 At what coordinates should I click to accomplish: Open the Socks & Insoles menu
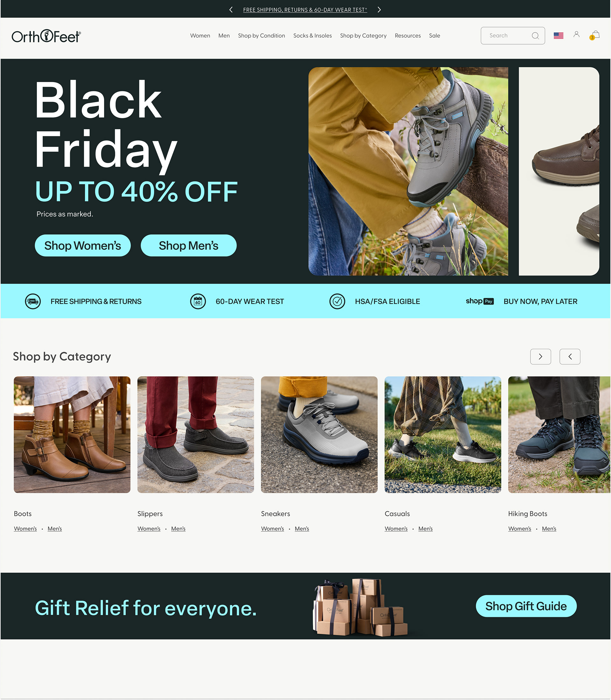(x=312, y=36)
